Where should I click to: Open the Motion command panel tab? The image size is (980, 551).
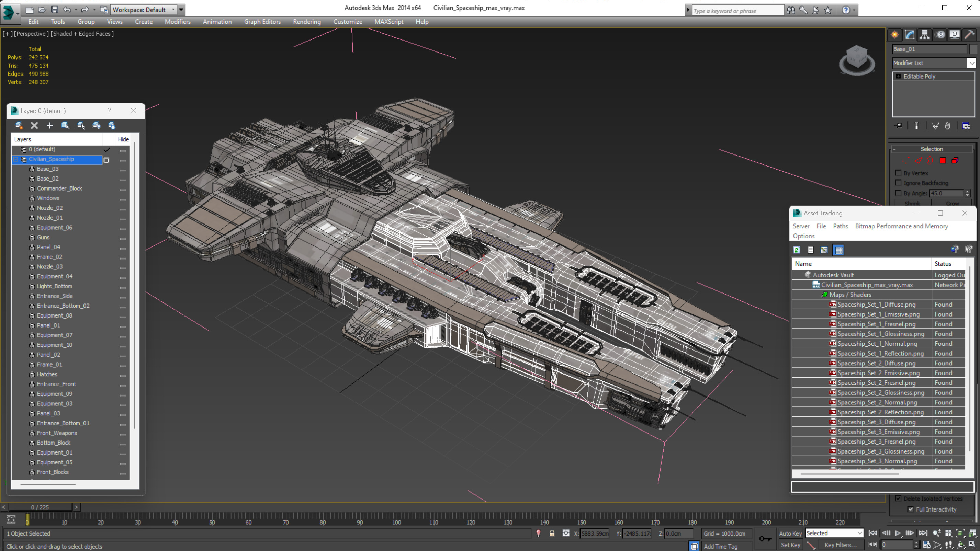click(x=940, y=35)
